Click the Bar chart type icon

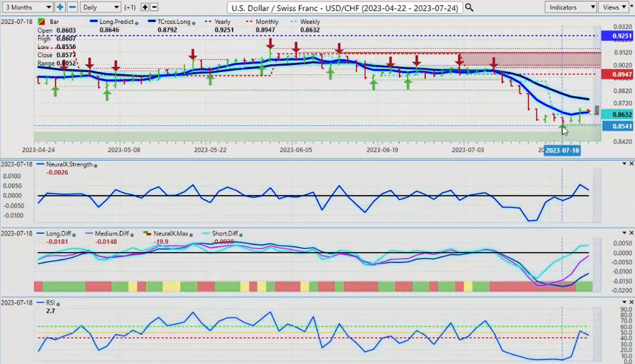point(41,22)
